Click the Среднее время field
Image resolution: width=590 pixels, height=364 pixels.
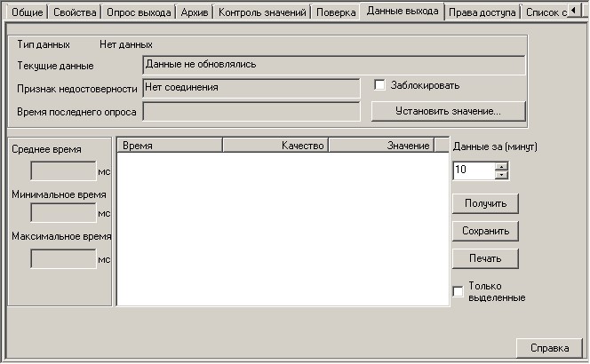(x=63, y=171)
